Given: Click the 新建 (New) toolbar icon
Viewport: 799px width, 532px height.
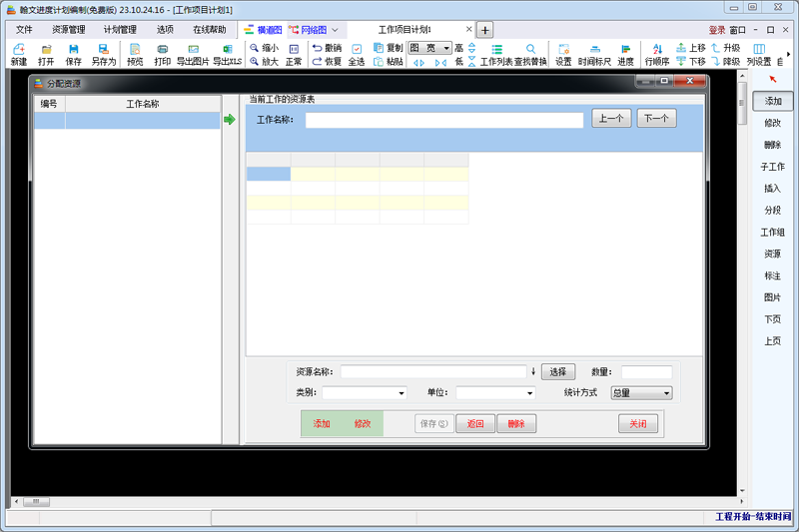Looking at the screenshot, I should tap(19, 49).
